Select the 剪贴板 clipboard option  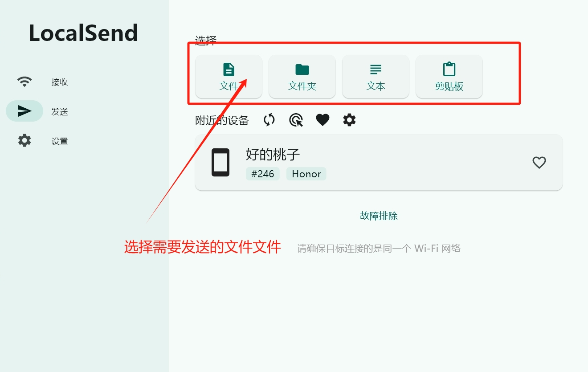[x=449, y=77]
